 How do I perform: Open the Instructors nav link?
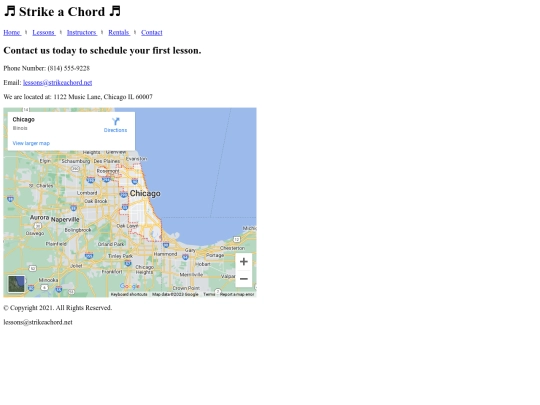(82, 32)
